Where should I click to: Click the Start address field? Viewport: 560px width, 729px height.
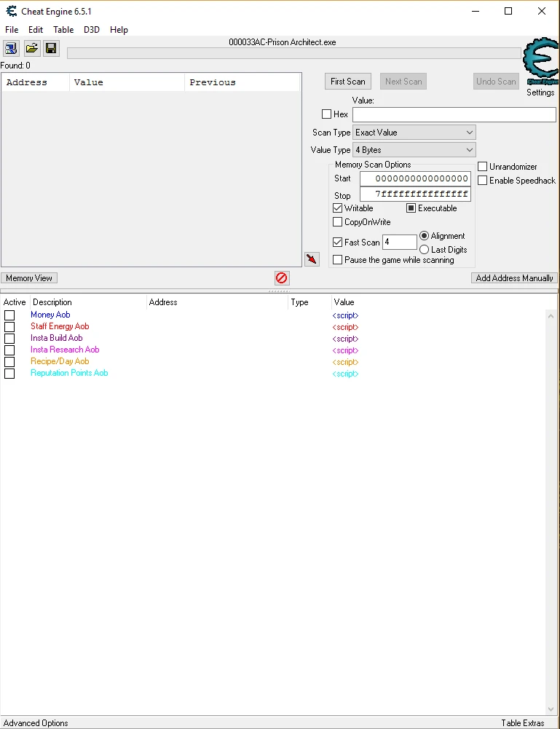416,178
